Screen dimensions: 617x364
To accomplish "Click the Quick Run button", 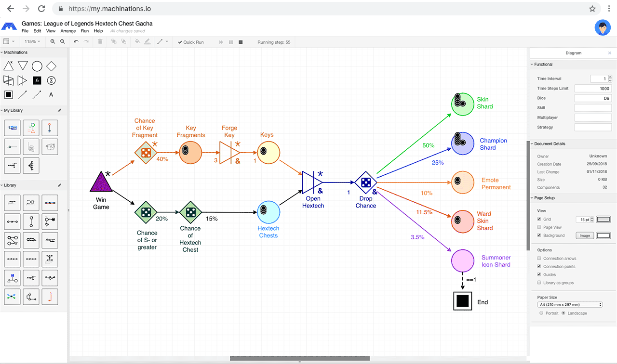I will [191, 42].
